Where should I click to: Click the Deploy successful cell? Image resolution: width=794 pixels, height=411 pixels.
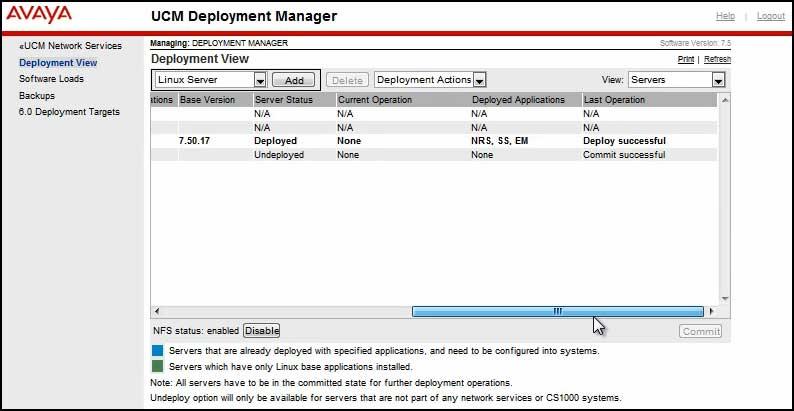[x=624, y=141]
